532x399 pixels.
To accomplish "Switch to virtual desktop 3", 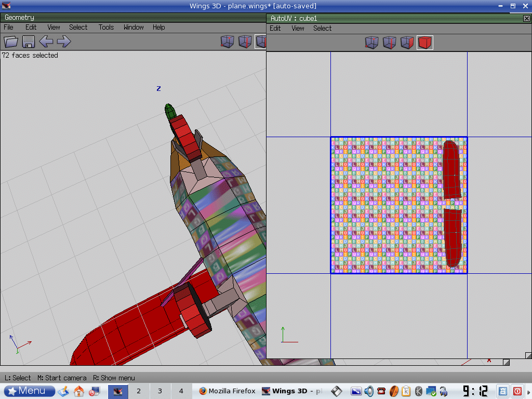I will coord(160,391).
